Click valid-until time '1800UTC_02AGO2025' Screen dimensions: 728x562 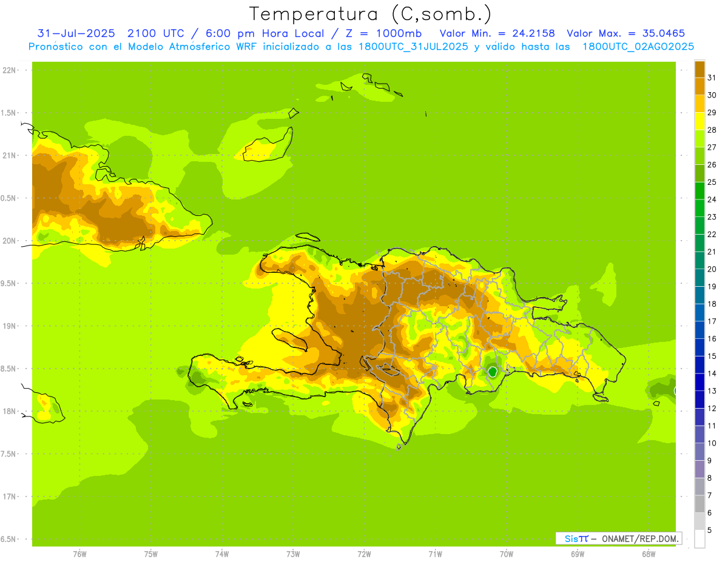[638, 47]
